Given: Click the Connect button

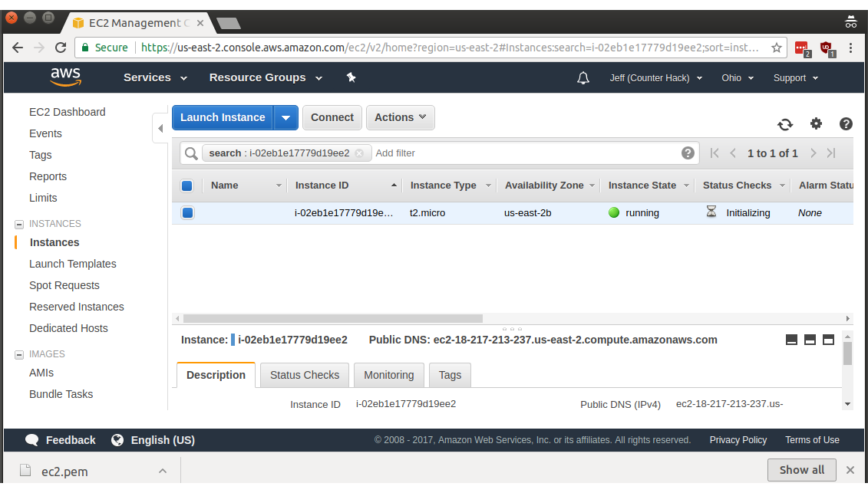Looking at the screenshot, I should tap(332, 118).
